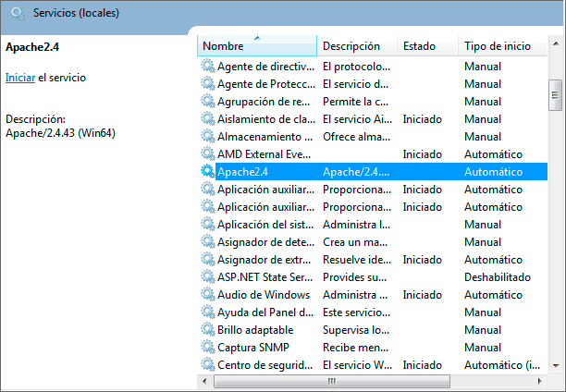Click Iniciar link to start the service
The image size is (566, 392).
click(x=20, y=78)
